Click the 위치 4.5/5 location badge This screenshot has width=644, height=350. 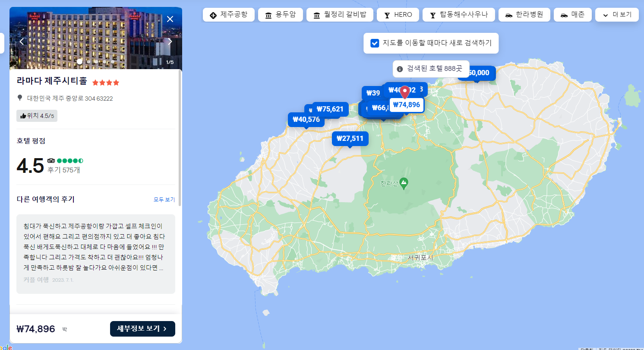click(37, 116)
